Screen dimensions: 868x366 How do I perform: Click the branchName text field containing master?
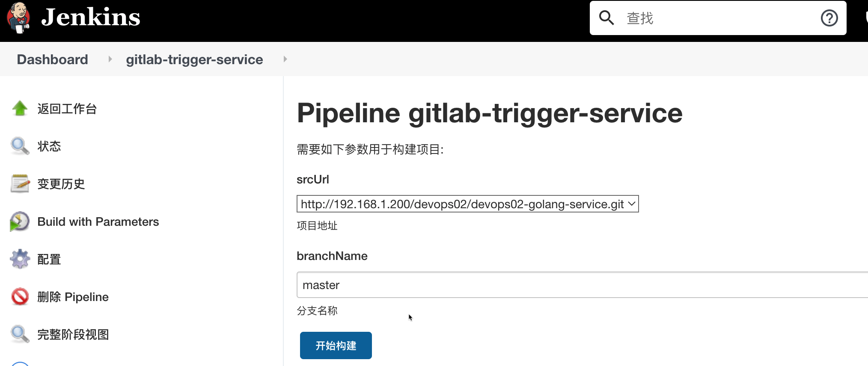point(582,285)
